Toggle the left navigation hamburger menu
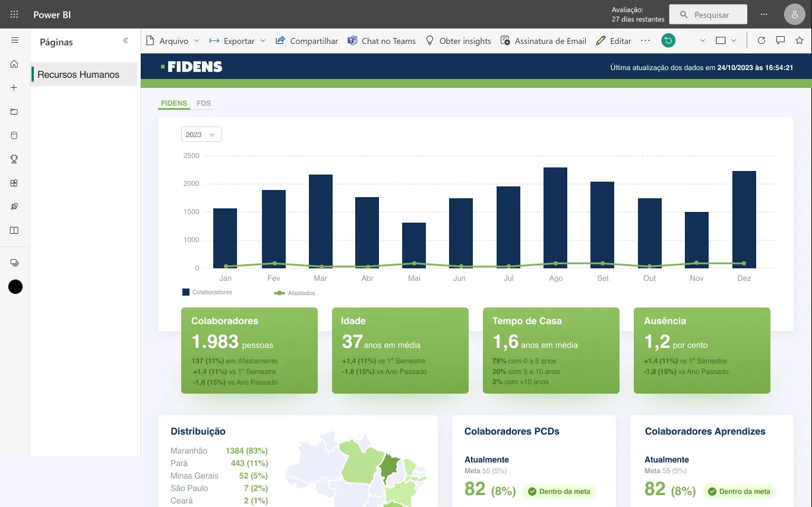The height and width of the screenshot is (507, 812). click(x=15, y=40)
